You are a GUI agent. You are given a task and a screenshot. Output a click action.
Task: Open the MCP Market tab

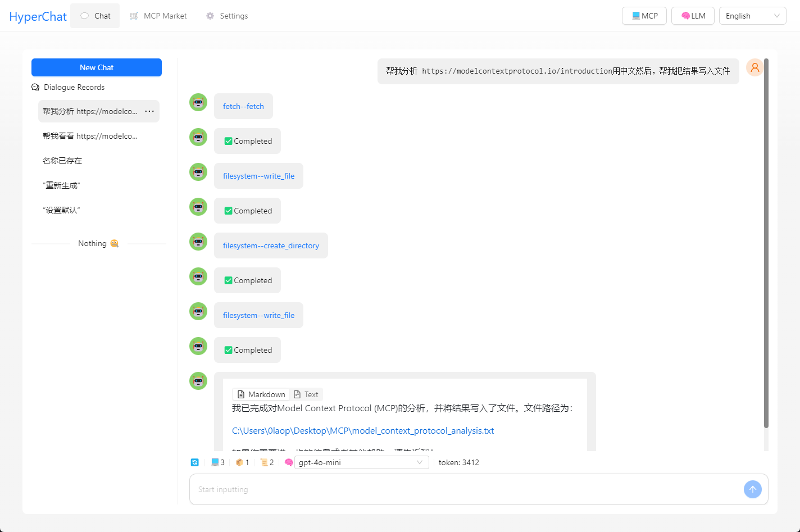click(x=158, y=16)
